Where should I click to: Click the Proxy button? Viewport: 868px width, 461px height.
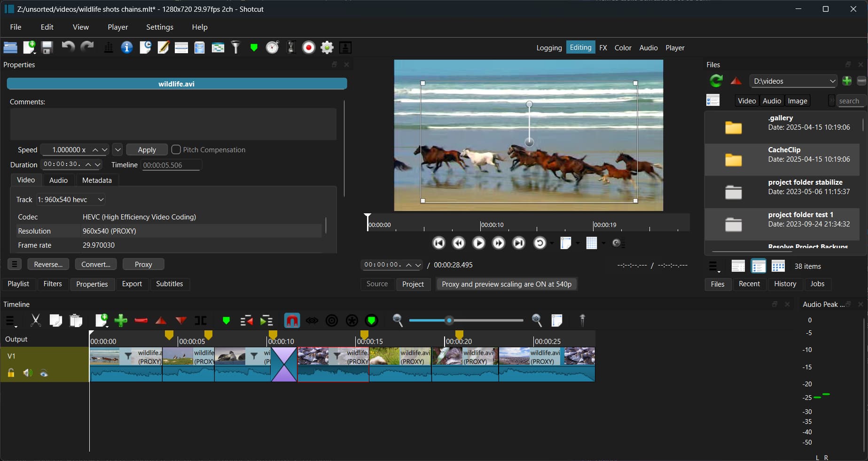(x=143, y=264)
